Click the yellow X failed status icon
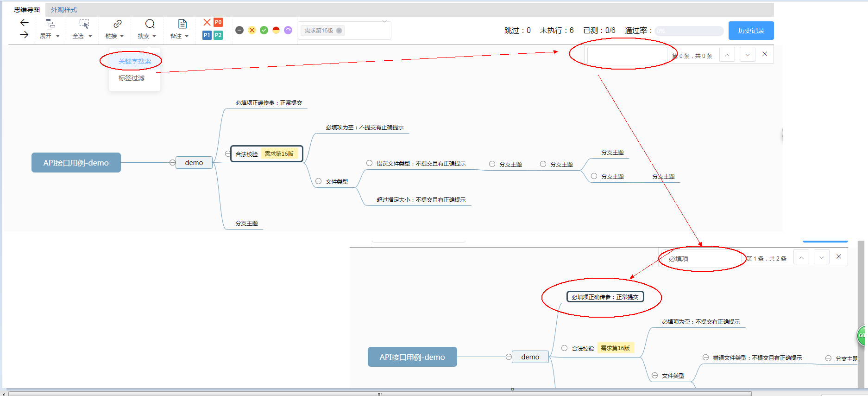Image resolution: width=868 pixels, height=396 pixels. pyautogui.click(x=252, y=30)
